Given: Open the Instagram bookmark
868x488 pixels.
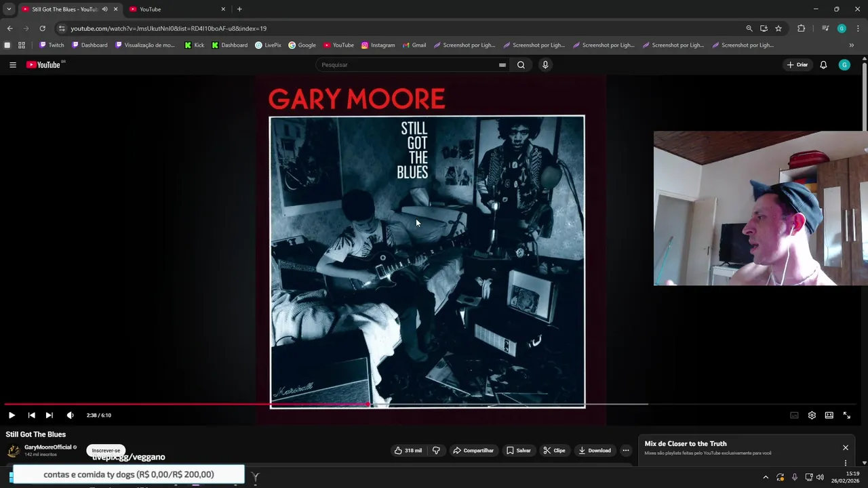Looking at the screenshot, I should [378, 45].
